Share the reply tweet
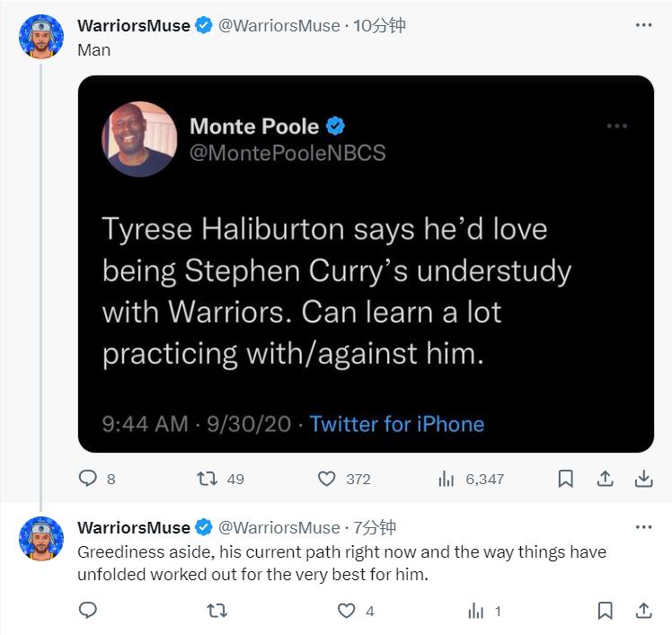Viewport: 672px width, 635px height. (644, 611)
